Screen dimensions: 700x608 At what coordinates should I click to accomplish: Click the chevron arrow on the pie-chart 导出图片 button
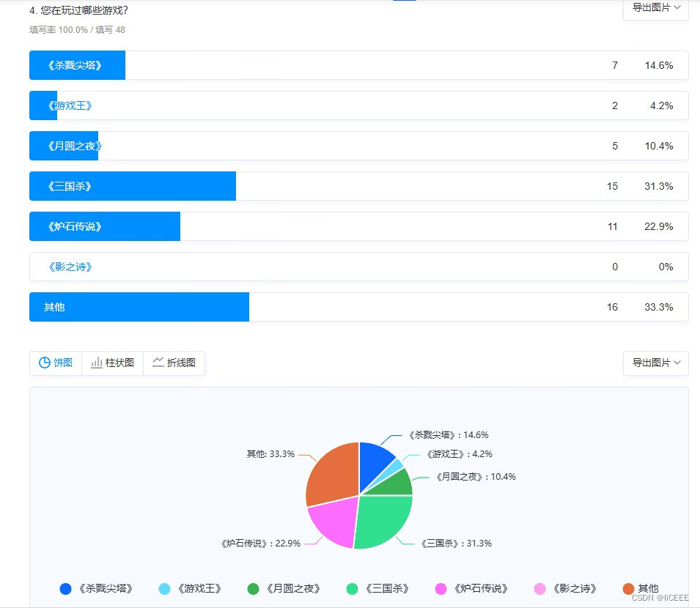677,363
